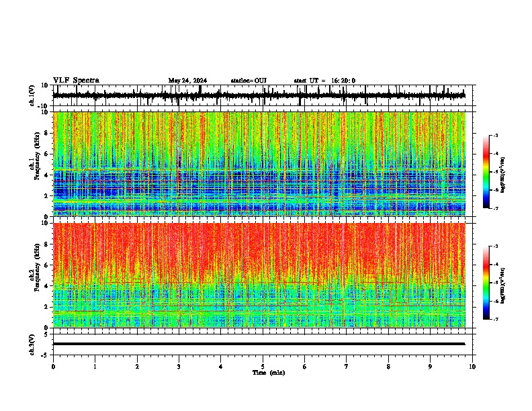This screenshot has height=411, width=532.
Task: Click the ch.1 voltage waveform trace
Action: 259,95
